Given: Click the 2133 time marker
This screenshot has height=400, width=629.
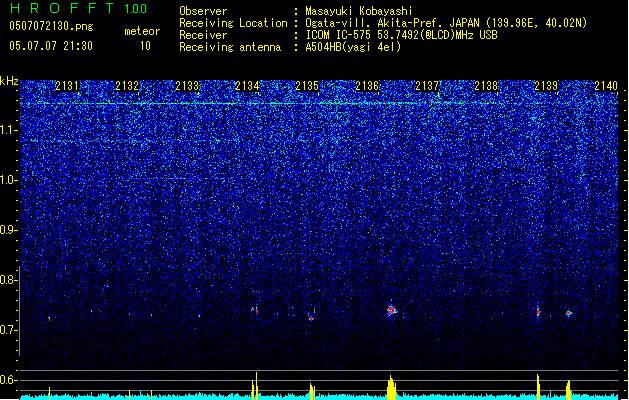Looking at the screenshot, I should click(187, 86).
